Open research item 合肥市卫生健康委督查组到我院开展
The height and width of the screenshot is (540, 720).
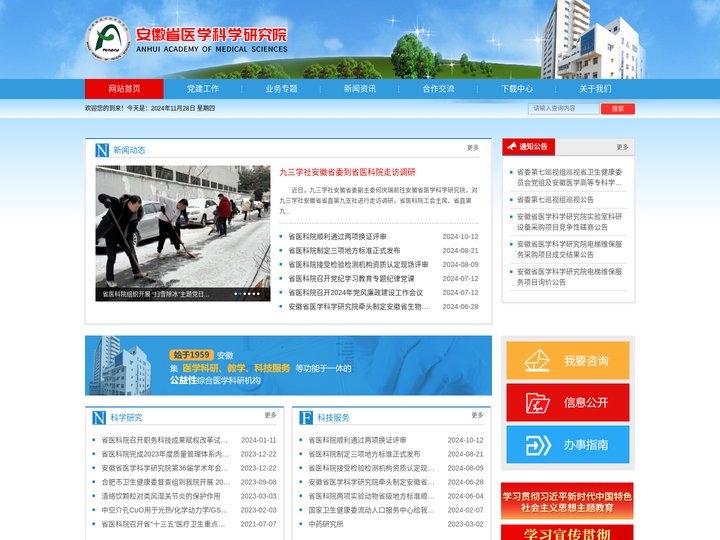coord(166,482)
